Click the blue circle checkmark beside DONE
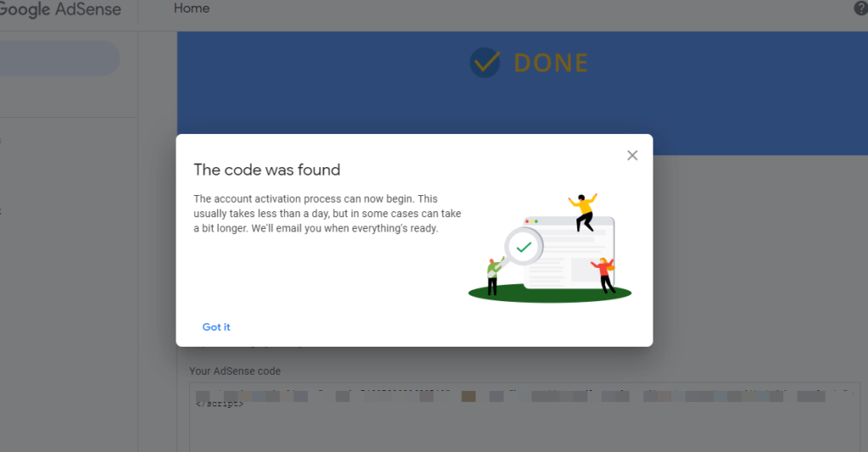The width and height of the screenshot is (868, 452). tap(485, 63)
